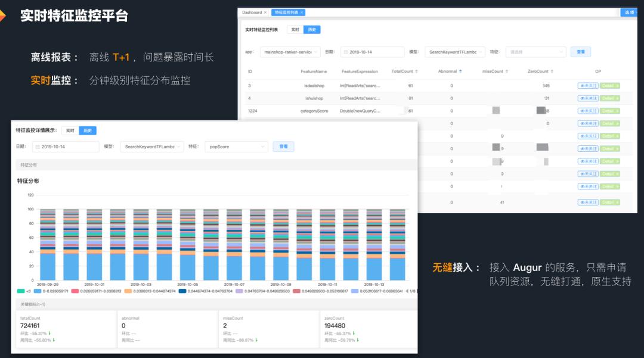
Task: Toggle 未关注 watch status on the first row
Action: (589, 85)
